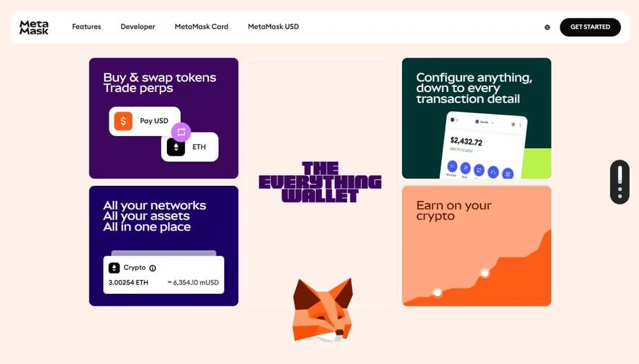Click the dark scroll indicator widget on the right
Viewport: 639px width, 364px height.
pos(620,182)
